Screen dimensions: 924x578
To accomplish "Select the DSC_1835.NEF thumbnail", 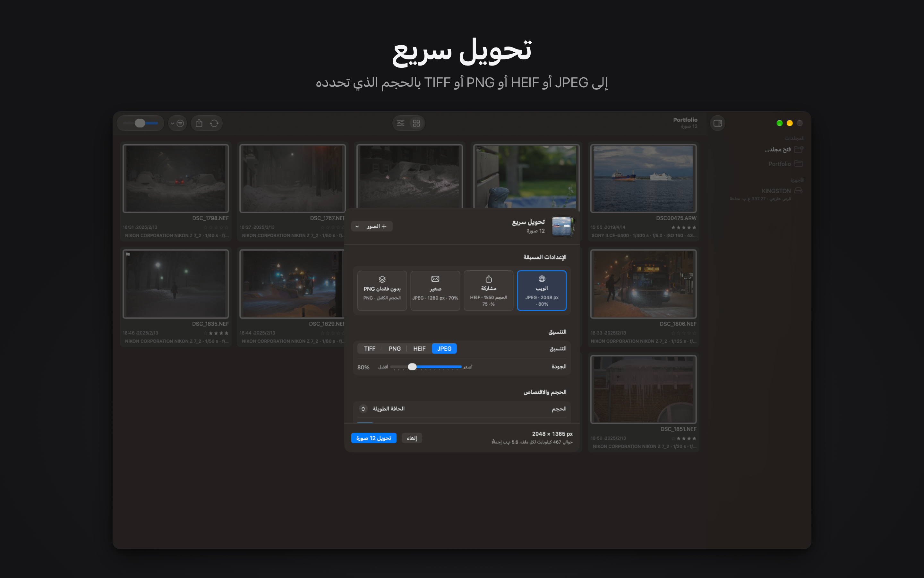I will 175,284.
